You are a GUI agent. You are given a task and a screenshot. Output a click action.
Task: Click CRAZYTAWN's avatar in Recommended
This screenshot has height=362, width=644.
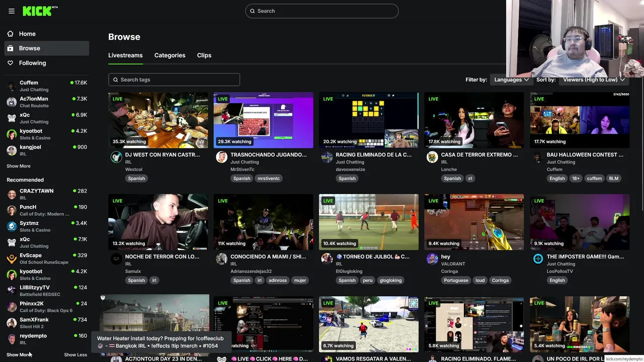pyautogui.click(x=12, y=194)
